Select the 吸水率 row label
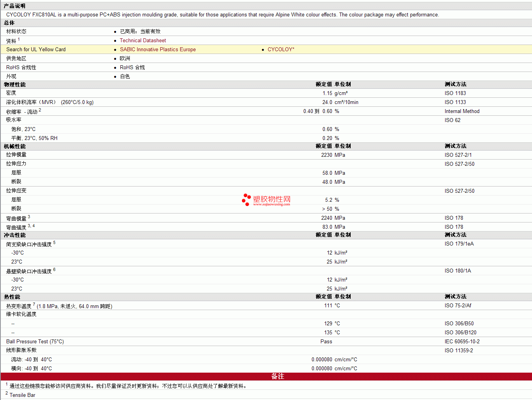Viewport: 532px width, 400px height. 14,120
